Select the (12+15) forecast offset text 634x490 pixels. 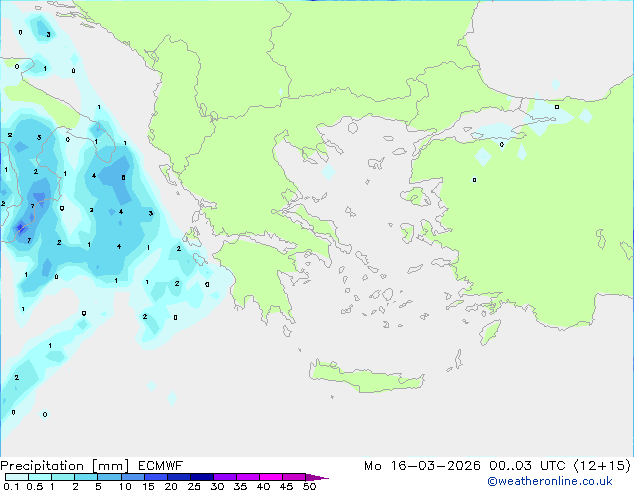tap(602, 466)
